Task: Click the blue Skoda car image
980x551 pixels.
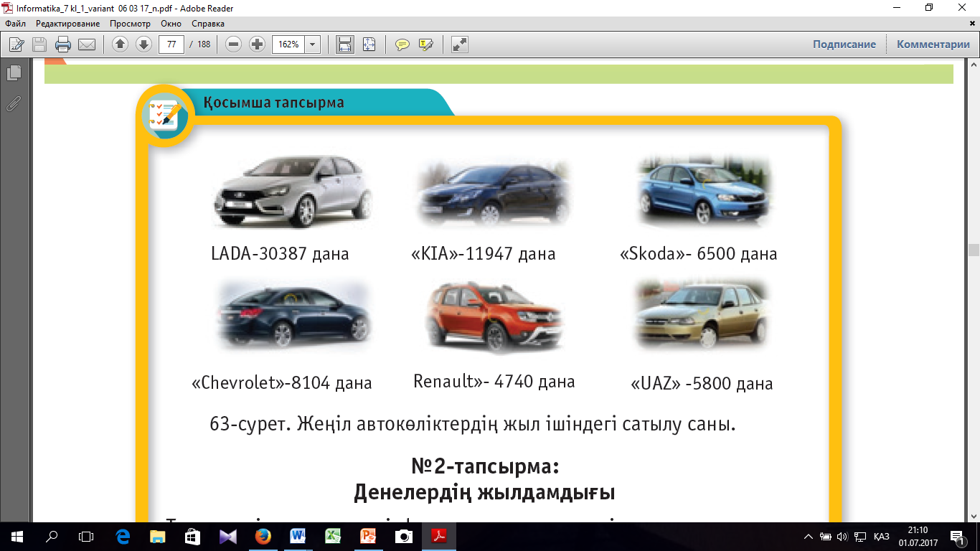Action: point(704,192)
